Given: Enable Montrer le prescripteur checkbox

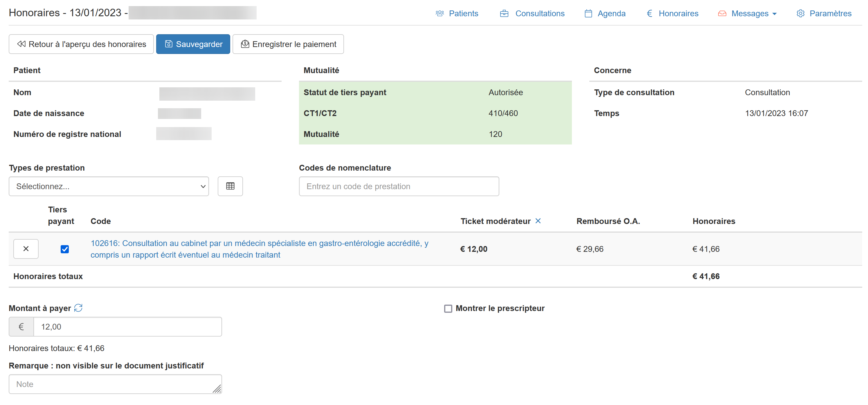Looking at the screenshot, I should point(448,308).
